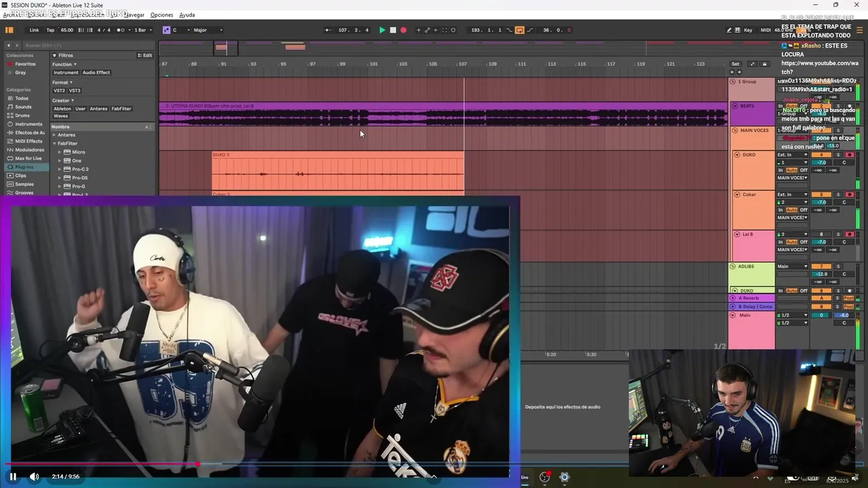The width and height of the screenshot is (868, 488).
Task: Click the Capture MIDI icon
Action: coord(445,30)
